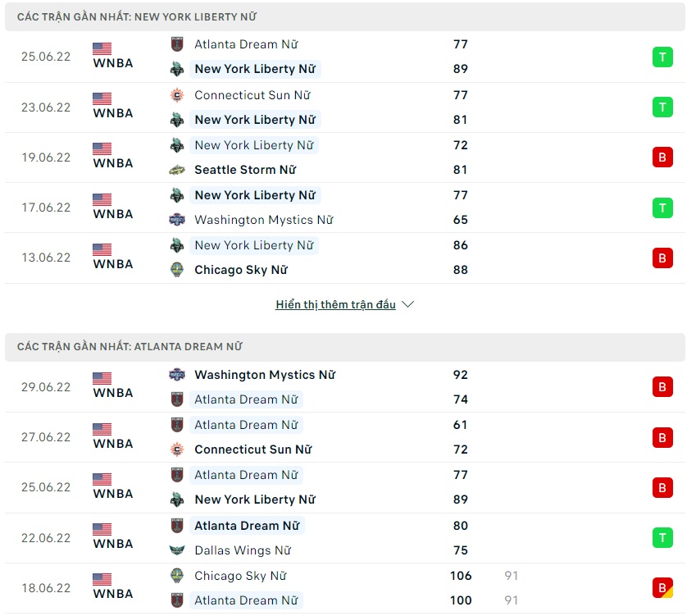Click red B result badge for 29.06.22 match

662,387
